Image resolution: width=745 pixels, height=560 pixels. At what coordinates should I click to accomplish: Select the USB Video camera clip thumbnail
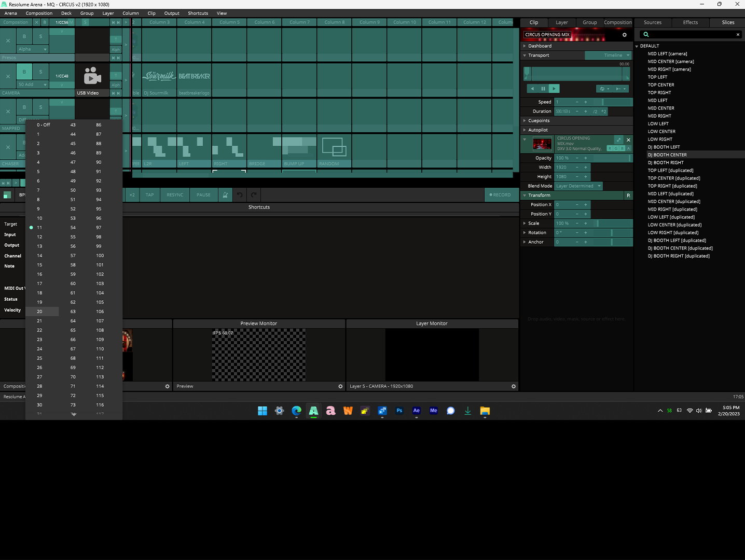pos(92,77)
